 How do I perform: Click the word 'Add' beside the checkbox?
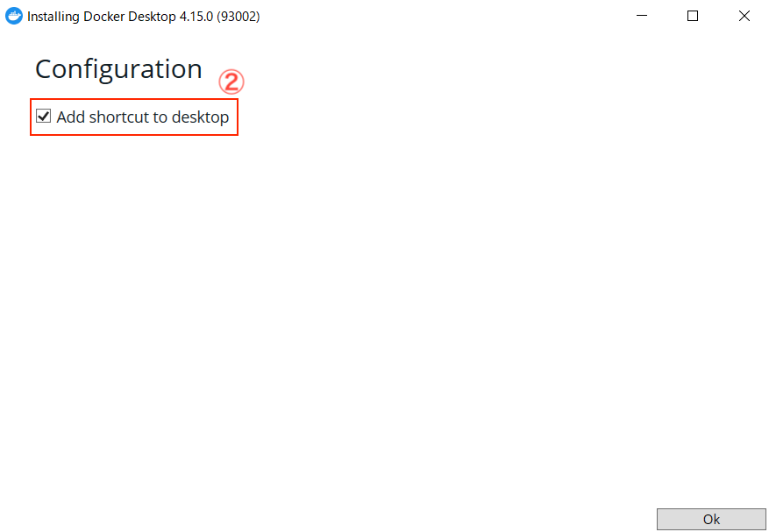(71, 117)
